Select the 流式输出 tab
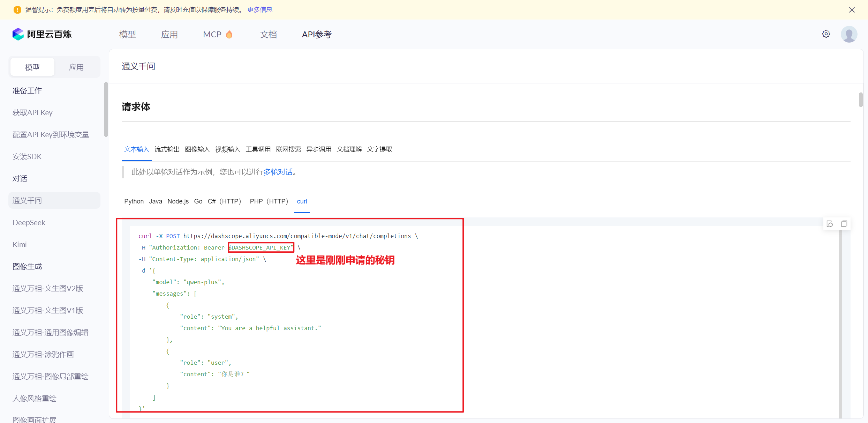Viewport: 868px width, 423px height. click(x=167, y=149)
